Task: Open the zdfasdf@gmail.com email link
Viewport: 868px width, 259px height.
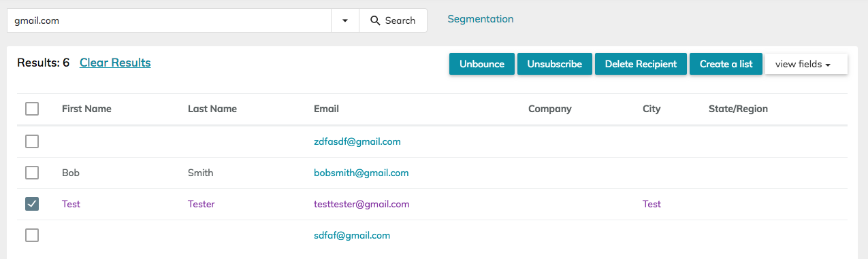Action: point(357,141)
